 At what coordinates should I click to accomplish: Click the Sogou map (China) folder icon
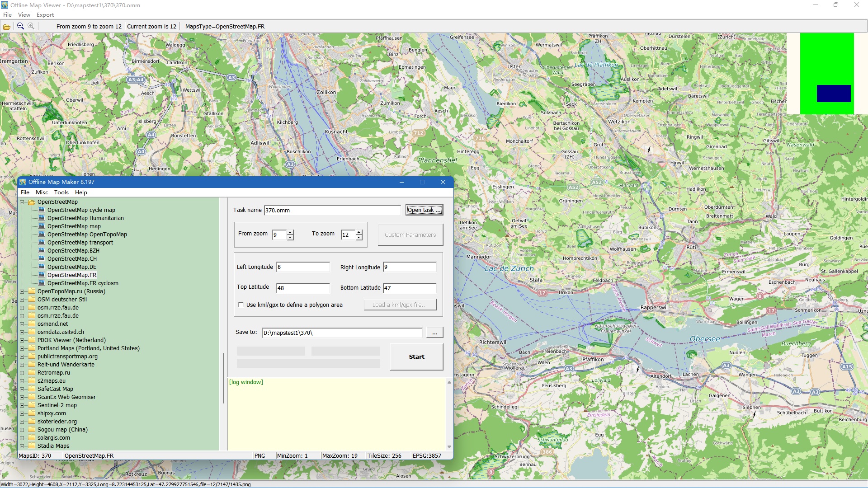click(x=32, y=430)
